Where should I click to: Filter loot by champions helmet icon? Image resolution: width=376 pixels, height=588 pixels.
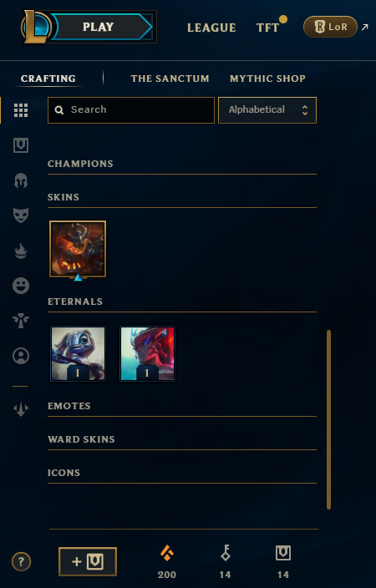coord(21,180)
